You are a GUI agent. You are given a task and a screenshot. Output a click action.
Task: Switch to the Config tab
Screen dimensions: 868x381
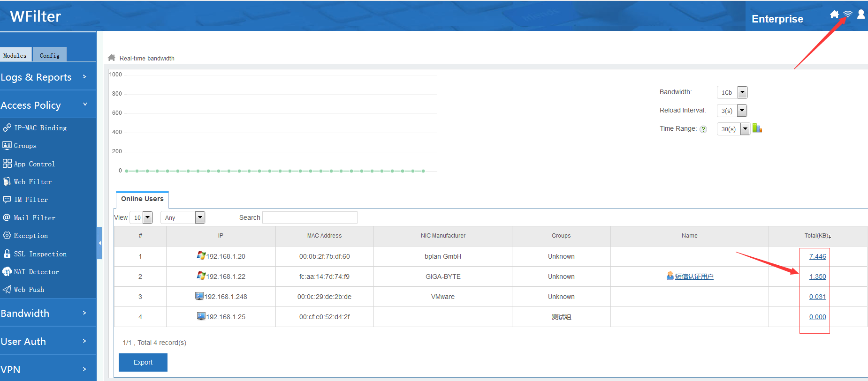click(x=50, y=55)
